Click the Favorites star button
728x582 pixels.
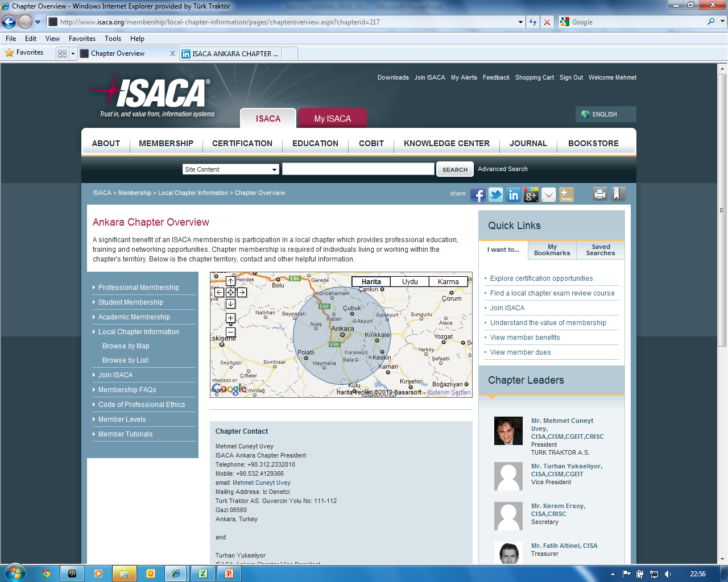24,52
